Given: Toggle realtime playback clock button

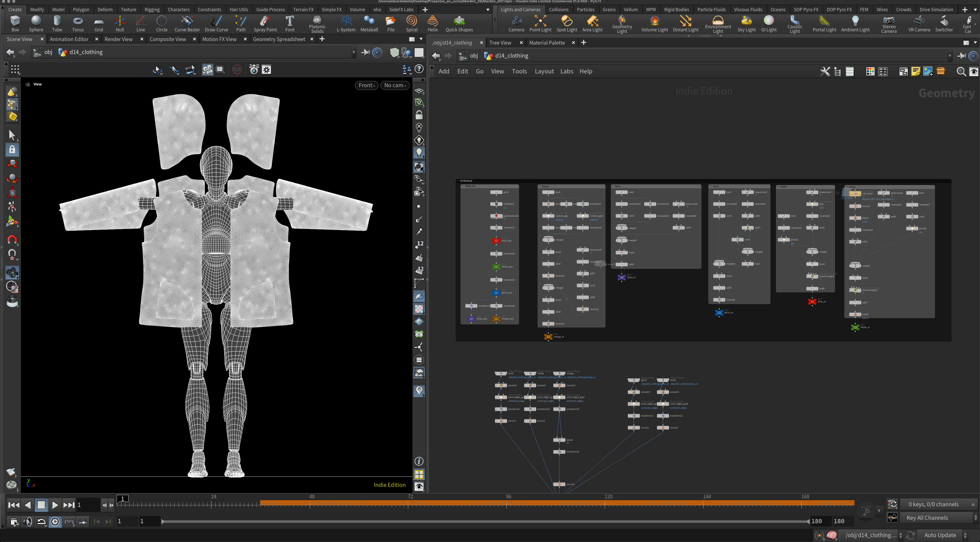Looking at the screenshot, I should pos(55,522).
